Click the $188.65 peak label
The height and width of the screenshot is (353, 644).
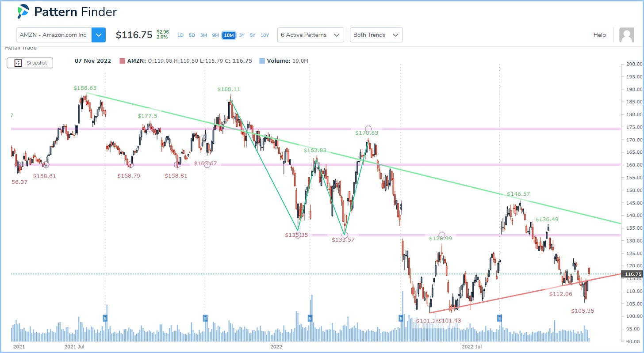tap(85, 88)
